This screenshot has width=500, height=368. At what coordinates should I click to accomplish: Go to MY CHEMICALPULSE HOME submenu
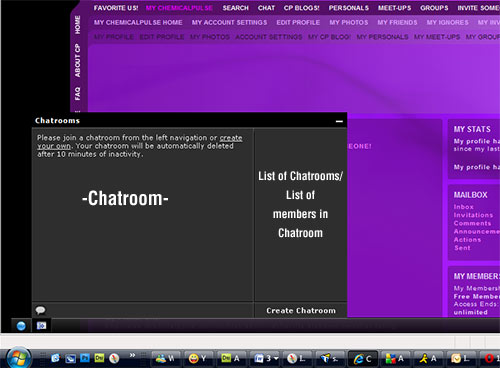138,22
